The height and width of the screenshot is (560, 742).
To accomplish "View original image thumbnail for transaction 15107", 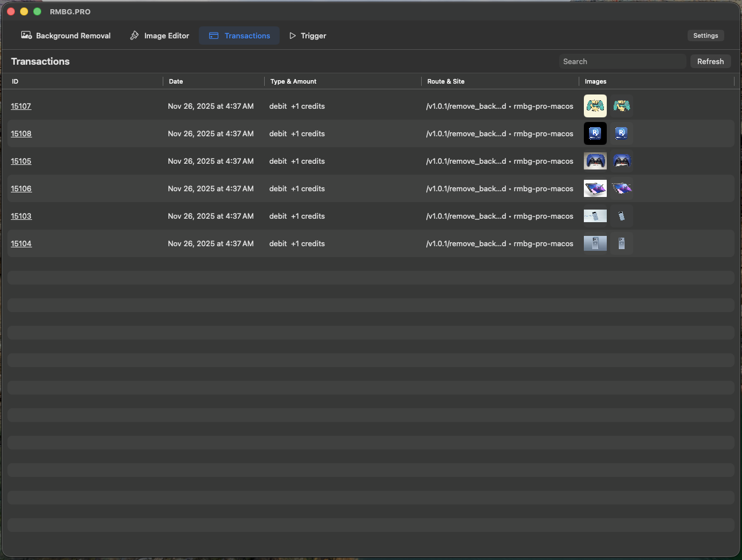I will 595,106.
